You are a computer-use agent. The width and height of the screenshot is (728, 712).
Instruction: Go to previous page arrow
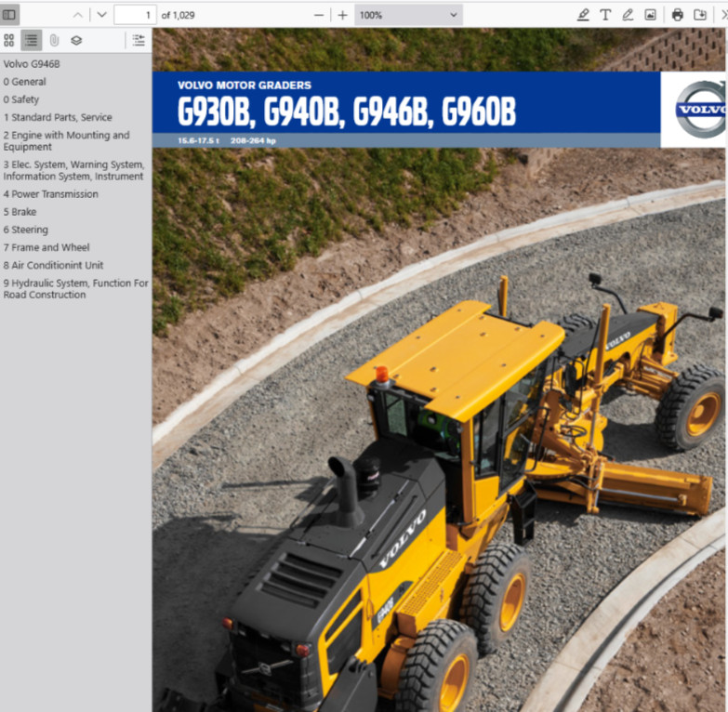click(77, 15)
